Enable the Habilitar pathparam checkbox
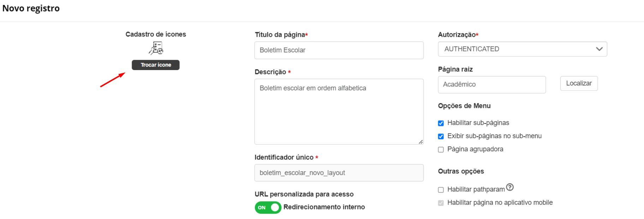Screen dimensions: 644x219 point(441,190)
